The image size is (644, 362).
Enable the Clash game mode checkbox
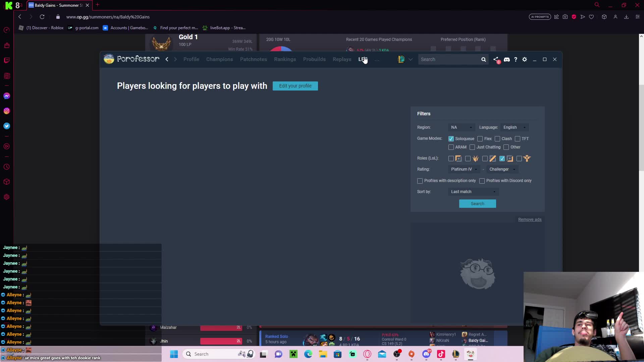(497, 139)
